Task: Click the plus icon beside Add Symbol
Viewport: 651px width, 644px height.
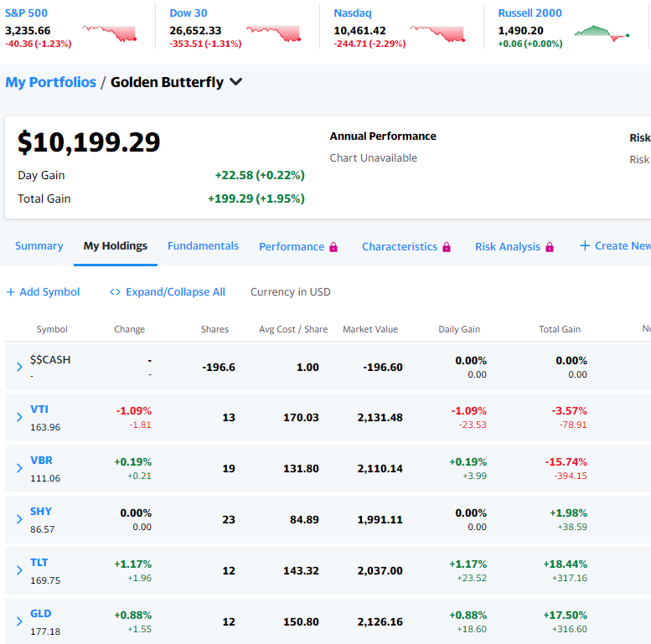Action: (11, 292)
